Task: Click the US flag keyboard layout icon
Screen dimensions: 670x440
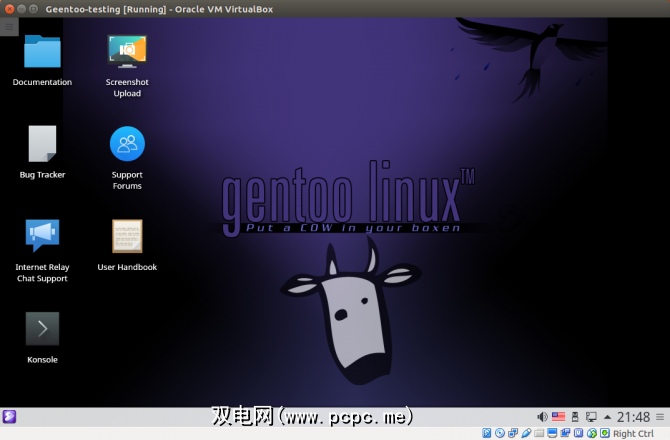Action: (x=558, y=417)
